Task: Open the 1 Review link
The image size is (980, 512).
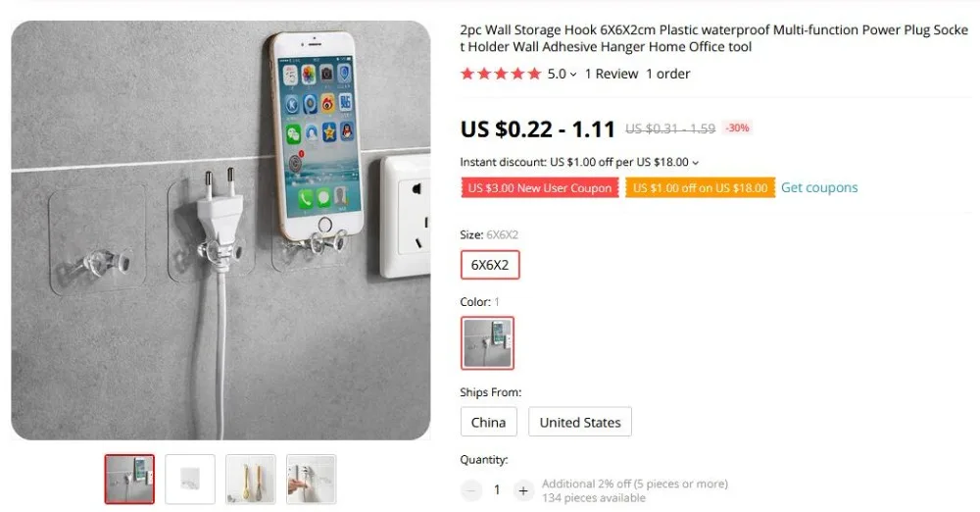Action: 612,74
